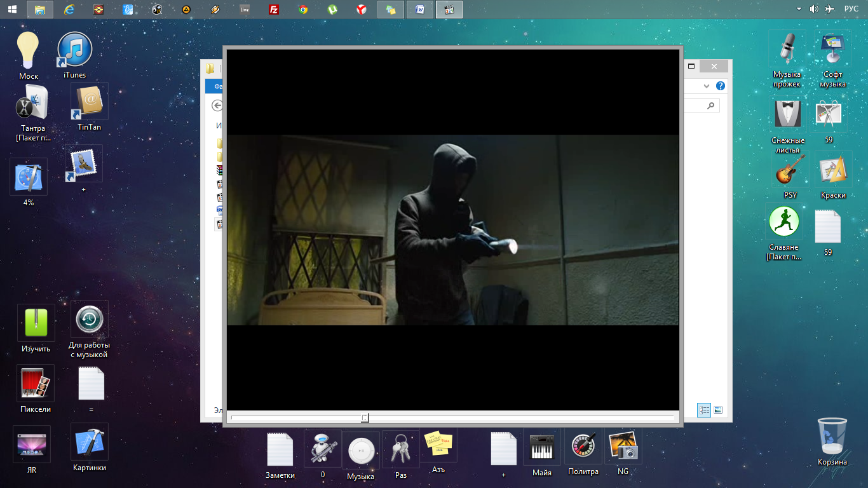
Task: Maximize the Explorer window
Action: 692,66
